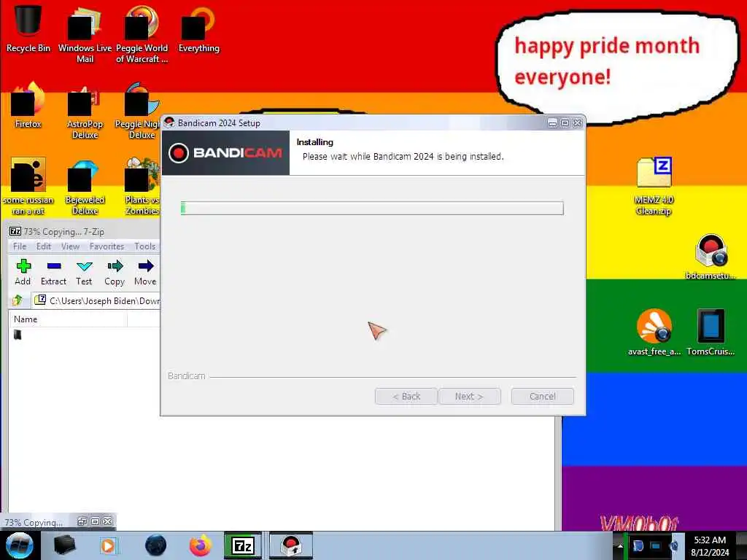Click the Name column header in 7-Zip
Image resolution: width=747 pixels, height=560 pixels.
(68, 319)
